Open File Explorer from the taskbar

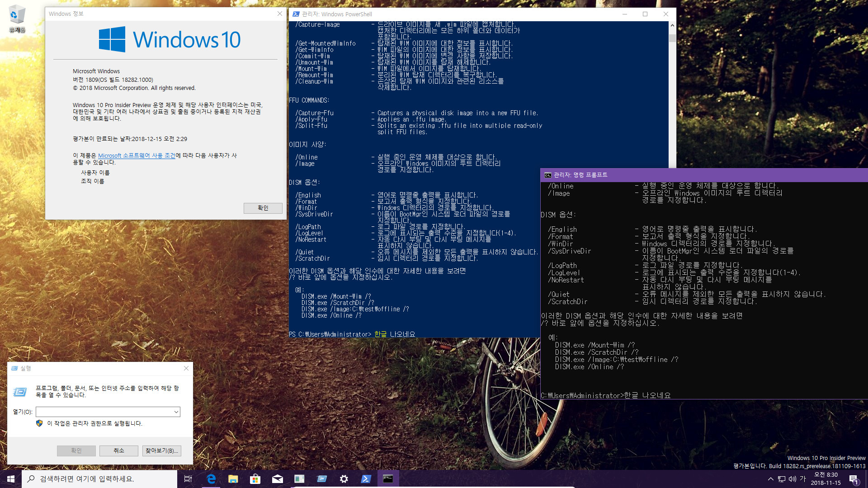click(x=233, y=479)
